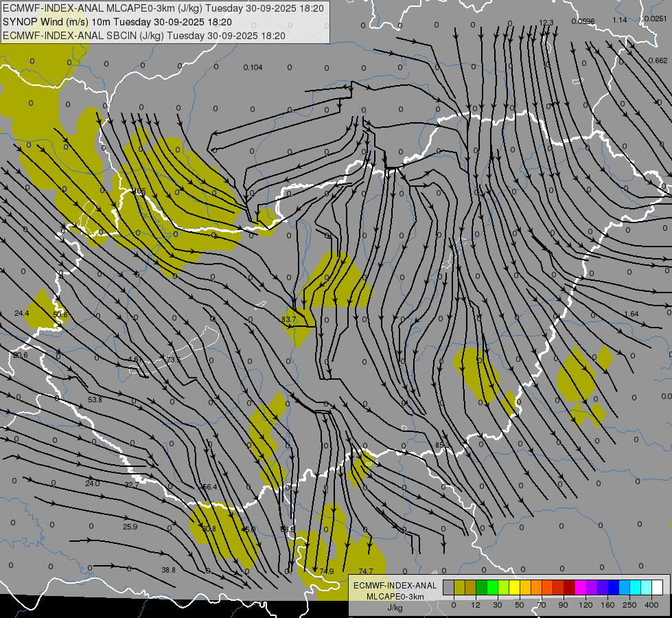Screen dimensions: 672x618
Task: Click the 30 tick label in the legend
Action: [x=497, y=605]
